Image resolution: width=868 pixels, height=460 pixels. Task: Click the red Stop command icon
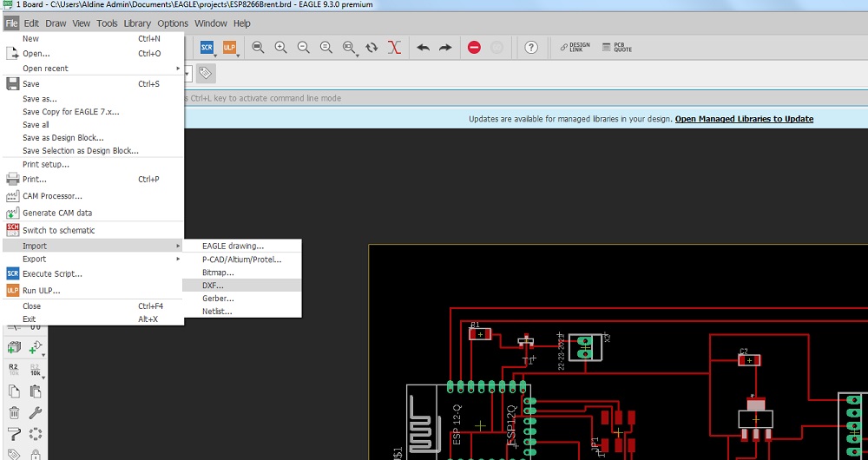pyautogui.click(x=474, y=48)
